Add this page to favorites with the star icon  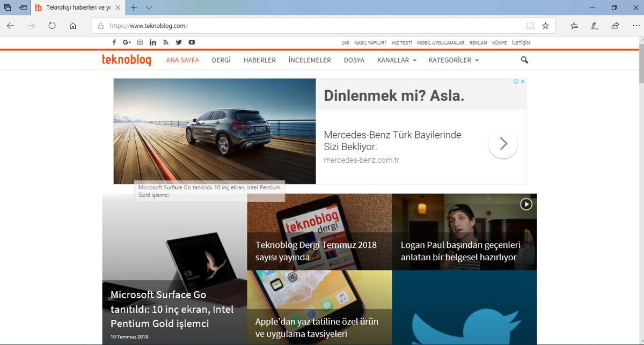coord(545,26)
